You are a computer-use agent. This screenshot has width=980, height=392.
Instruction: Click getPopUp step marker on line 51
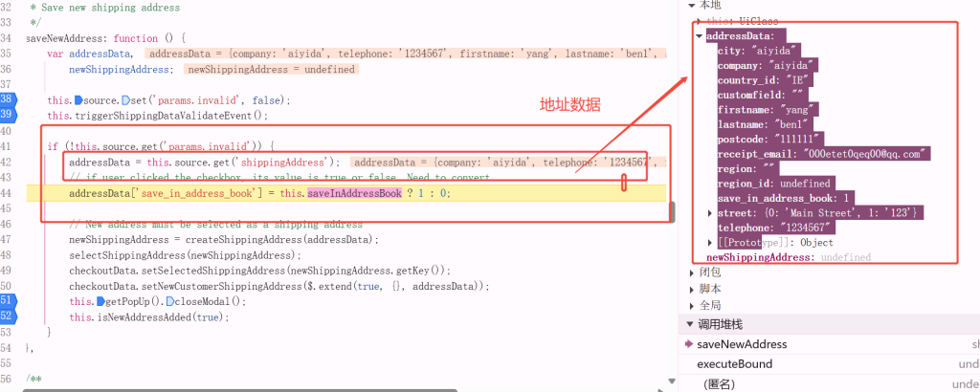(101, 301)
